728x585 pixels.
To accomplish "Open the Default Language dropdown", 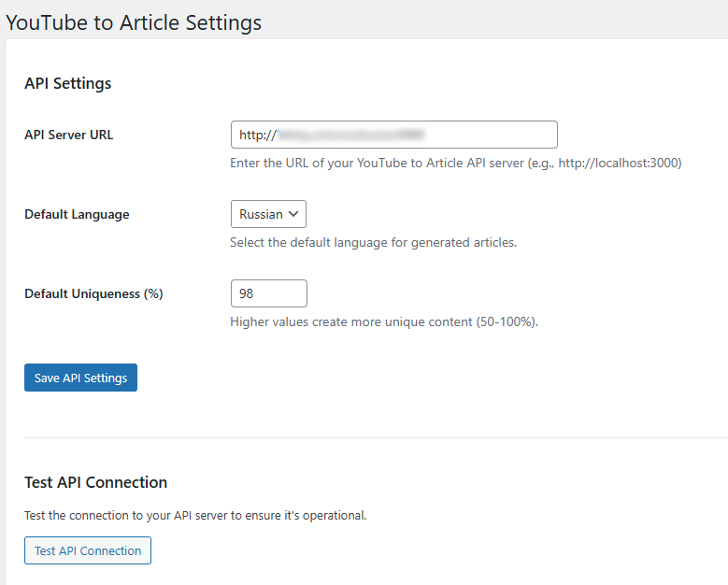I will click(268, 214).
